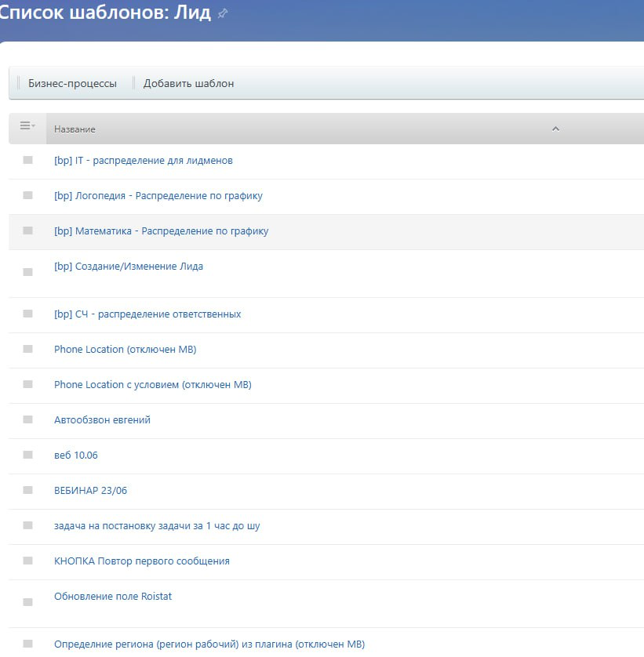The height and width of the screenshot is (657, 644).
Task: Open the action menu icon for the IT распределение для лидменов row
Action: point(27,160)
